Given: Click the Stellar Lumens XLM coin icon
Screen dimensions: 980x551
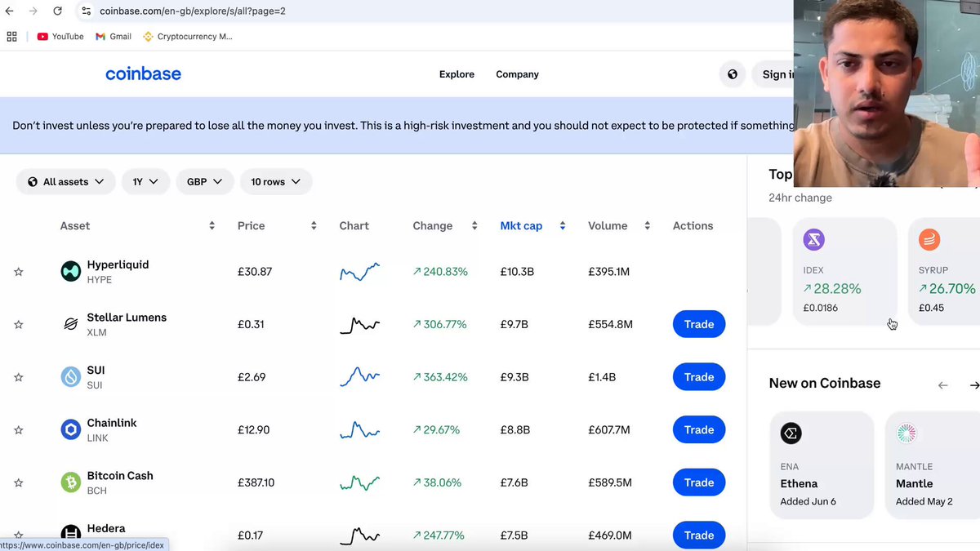Looking at the screenshot, I should tap(71, 324).
